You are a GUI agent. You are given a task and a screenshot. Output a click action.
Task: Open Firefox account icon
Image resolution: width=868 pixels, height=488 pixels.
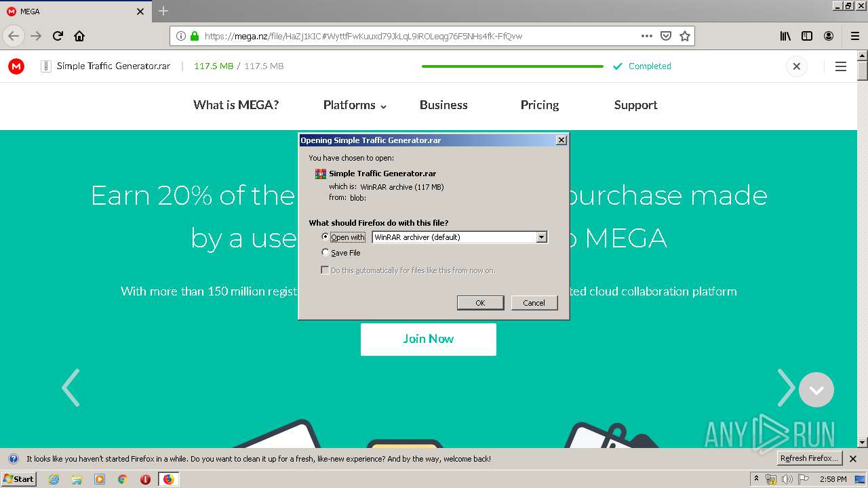(829, 36)
